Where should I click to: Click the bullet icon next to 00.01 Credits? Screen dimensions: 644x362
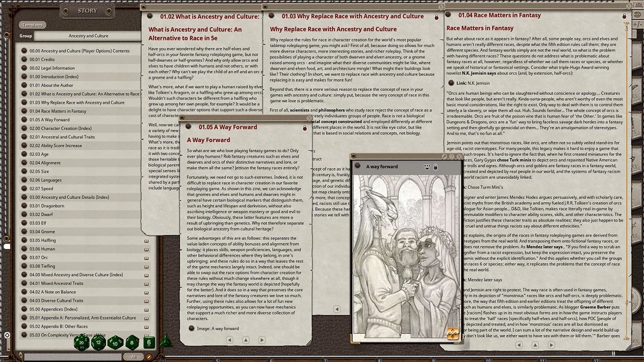[x=25, y=59]
